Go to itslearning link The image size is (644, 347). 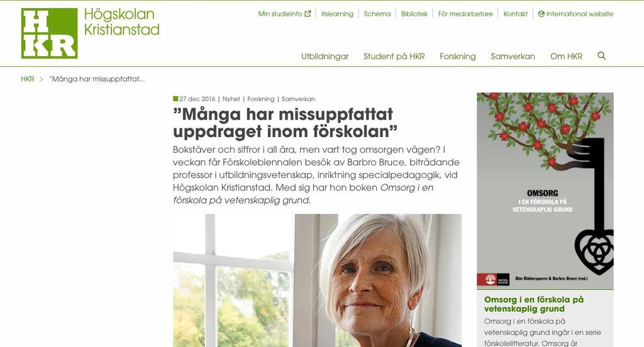[337, 14]
